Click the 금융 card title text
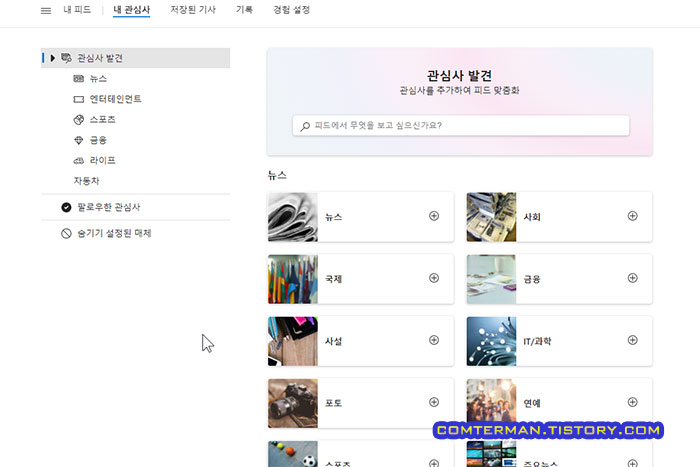The image size is (700, 467). click(532, 279)
